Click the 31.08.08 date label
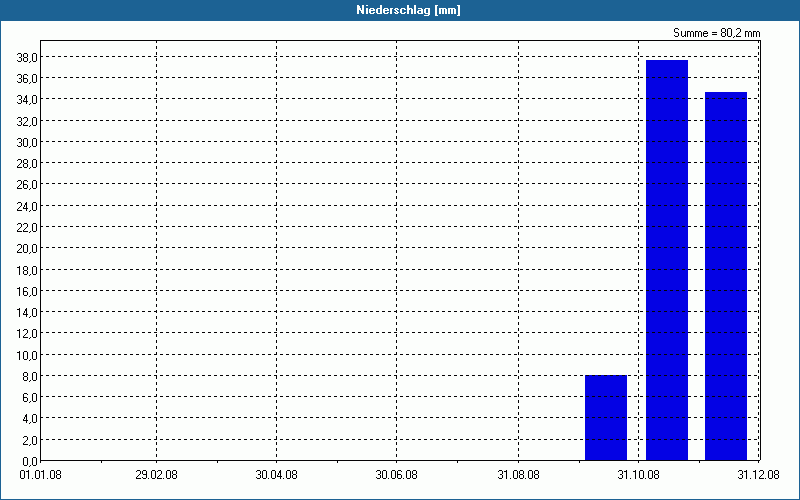This screenshot has width=800, height=500. (518, 475)
